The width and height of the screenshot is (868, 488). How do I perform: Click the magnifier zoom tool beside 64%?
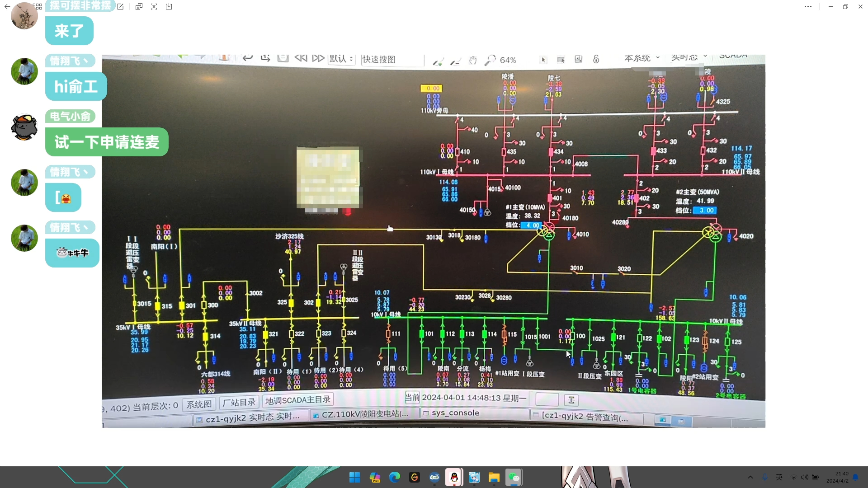(490, 60)
